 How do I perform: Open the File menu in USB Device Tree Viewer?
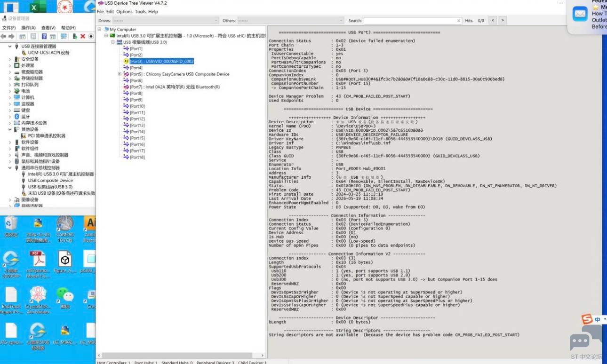(100, 12)
